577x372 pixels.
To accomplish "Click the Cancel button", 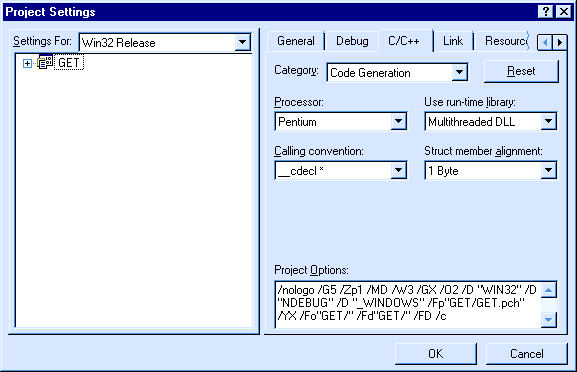I will pos(527,354).
